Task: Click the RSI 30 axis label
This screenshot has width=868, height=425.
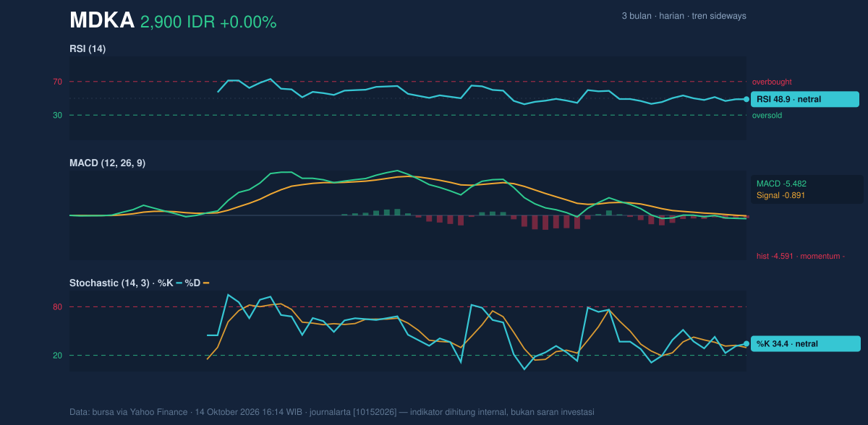Action: tap(57, 115)
